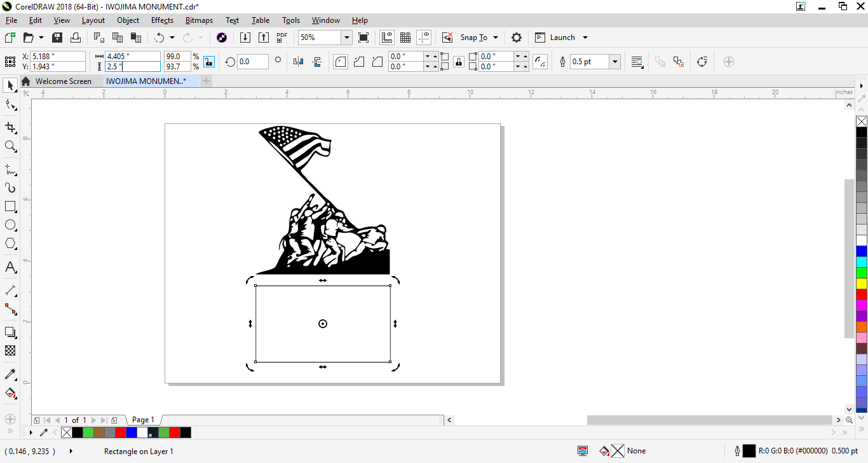The width and height of the screenshot is (868, 463).
Task: Open the Object menu
Action: [x=128, y=20]
